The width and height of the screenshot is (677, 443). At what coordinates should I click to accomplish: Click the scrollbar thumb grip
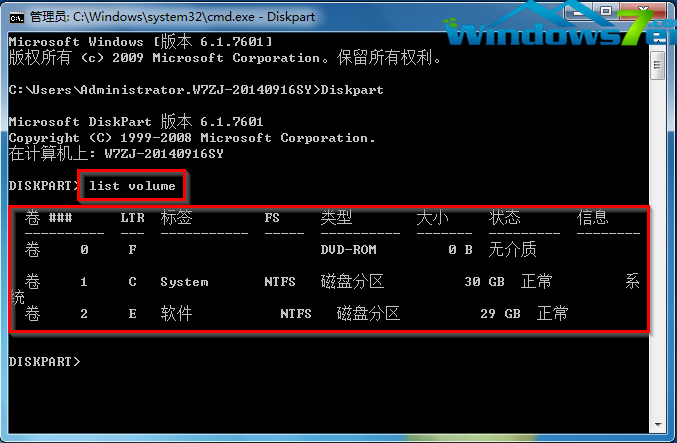click(657, 65)
